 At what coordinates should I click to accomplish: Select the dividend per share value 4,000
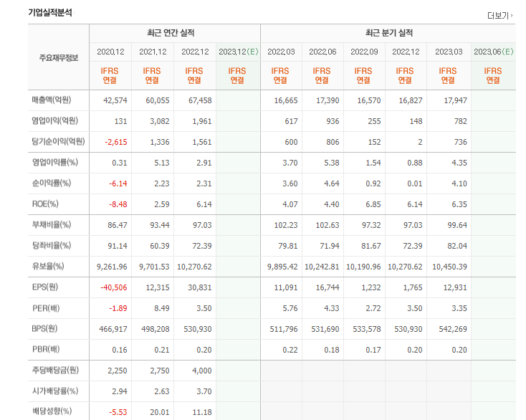pyautogui.click(x=202, y=371)
